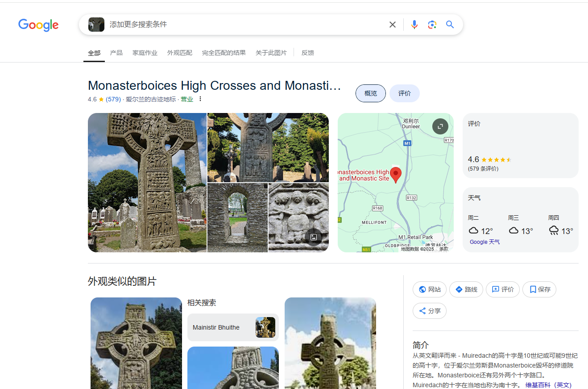Screen dimensions: 588x389
Task: Click the 条款 link on the map
Action: [444, 249]
